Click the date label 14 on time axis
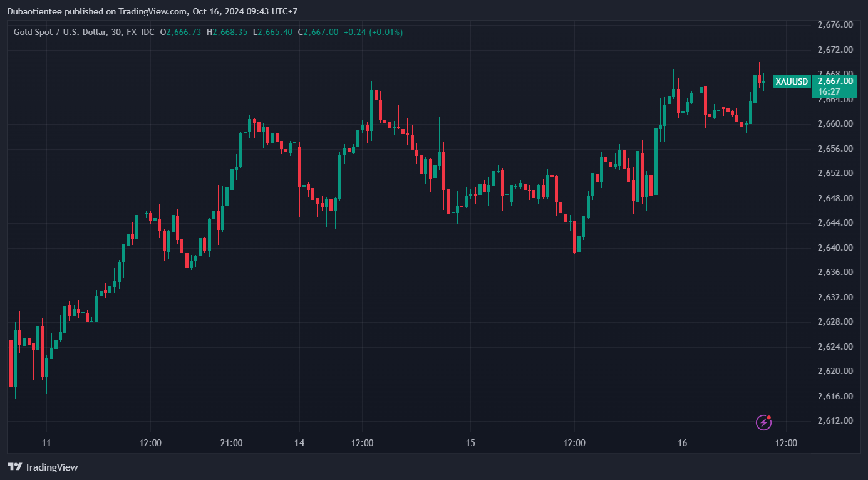 coord(299,443)
